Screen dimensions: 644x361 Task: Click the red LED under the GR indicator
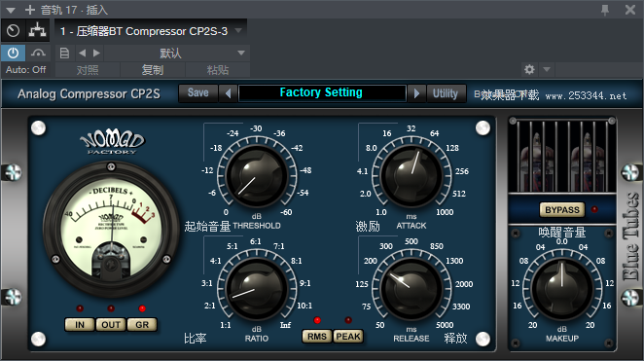point(142,308)
